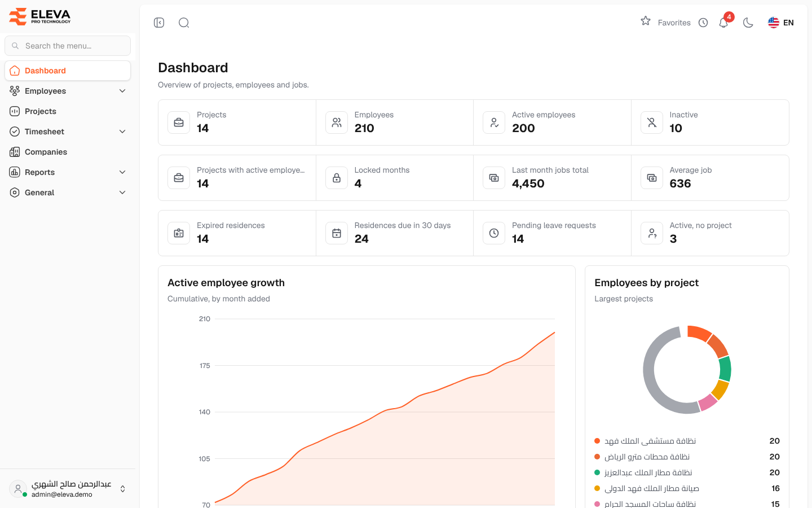Image resolution: width=812 pixels, height=508 pixels.
Task: Expand the General menu chevron
Action: 122,192
